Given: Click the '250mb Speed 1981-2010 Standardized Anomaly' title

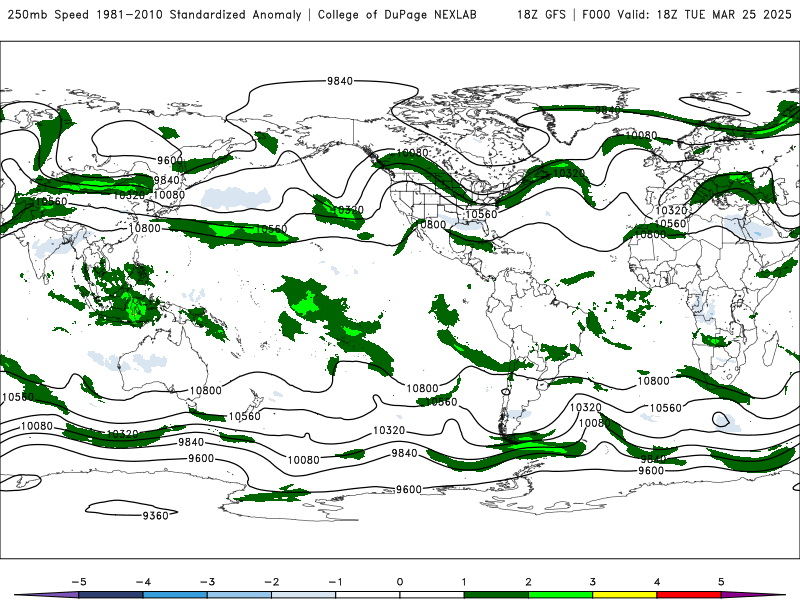Looking at the screenshot, I should (x=154, y=14).
